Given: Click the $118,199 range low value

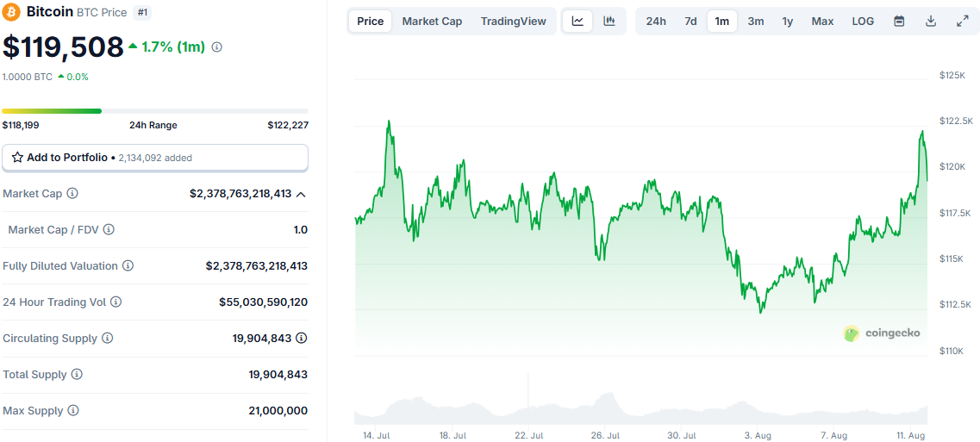Looking at the screenshot, I should [x=21, y=125].
